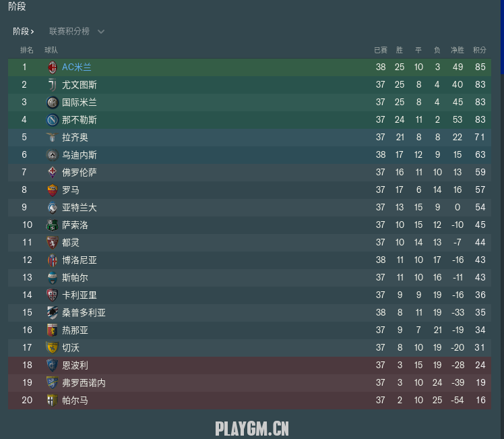504x439 pixels.
Task: Click the 那不勒斯 club badge icon
Action: (52, 120)
